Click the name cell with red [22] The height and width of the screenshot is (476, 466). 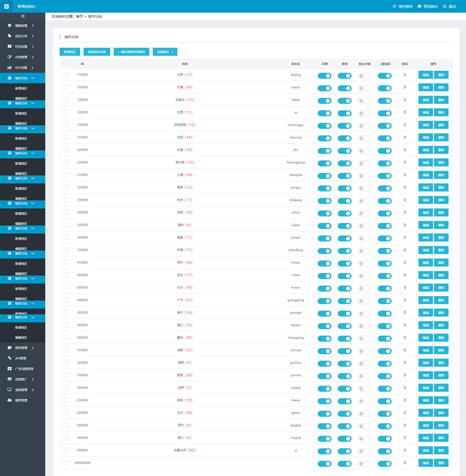tap(185, 450)
